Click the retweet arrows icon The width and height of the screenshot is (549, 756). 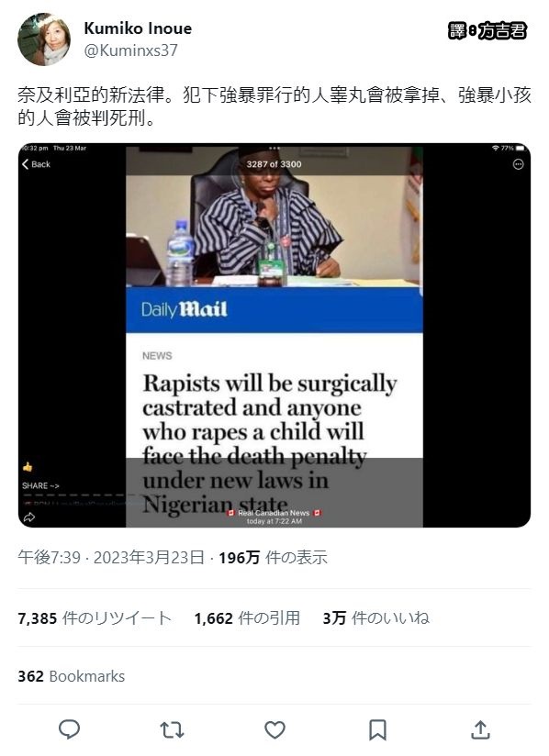[172, 730]
